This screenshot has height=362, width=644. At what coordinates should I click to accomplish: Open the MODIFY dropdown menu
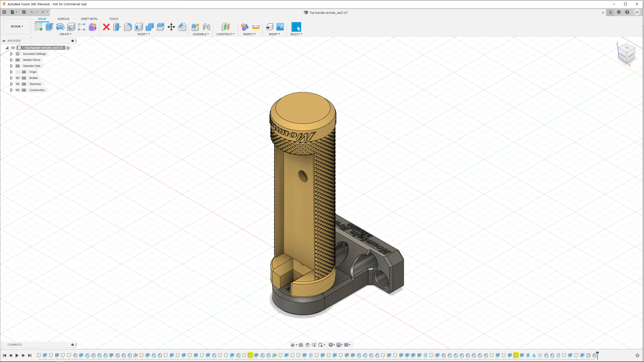(x=143, y=34)
